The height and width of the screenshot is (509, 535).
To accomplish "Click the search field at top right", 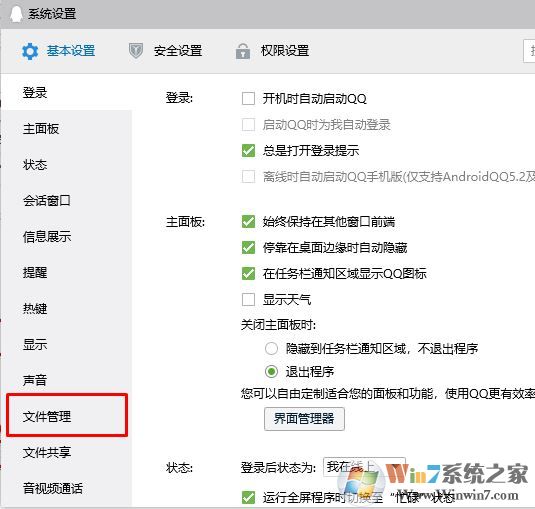I will point(529,51).
